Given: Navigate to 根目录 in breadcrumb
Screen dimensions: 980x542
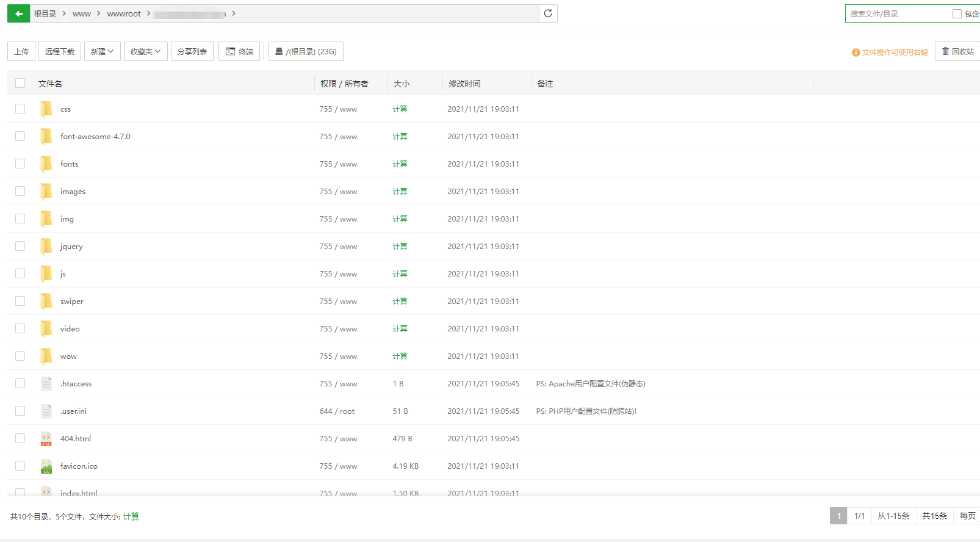Looking at the screenshot, I should click(45, 13).
